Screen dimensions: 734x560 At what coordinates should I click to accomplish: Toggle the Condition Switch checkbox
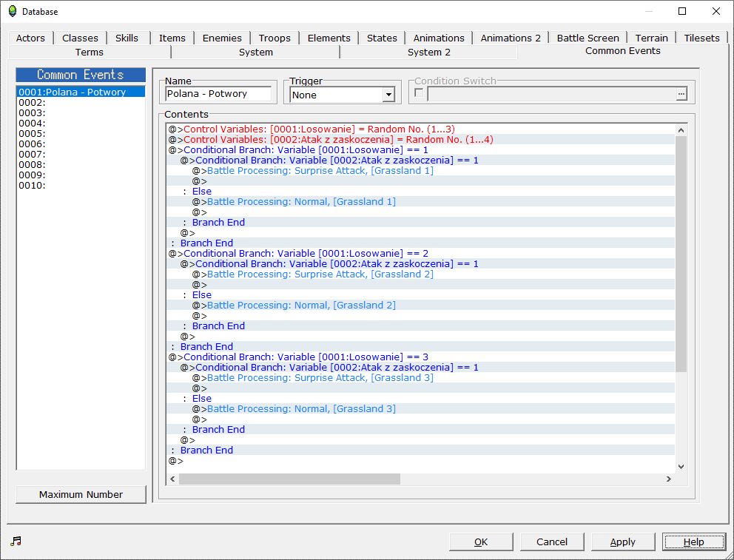[x=419, y=93]
